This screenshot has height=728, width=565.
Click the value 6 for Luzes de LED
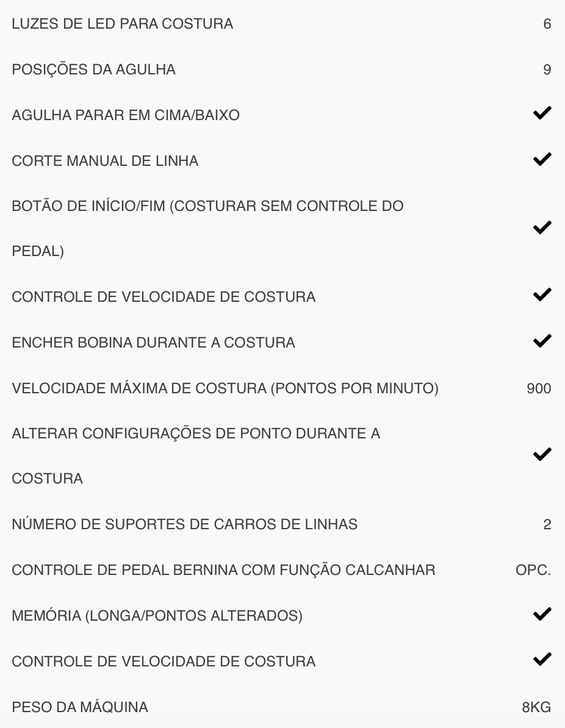pyautogui.click(x=547, y=24)
